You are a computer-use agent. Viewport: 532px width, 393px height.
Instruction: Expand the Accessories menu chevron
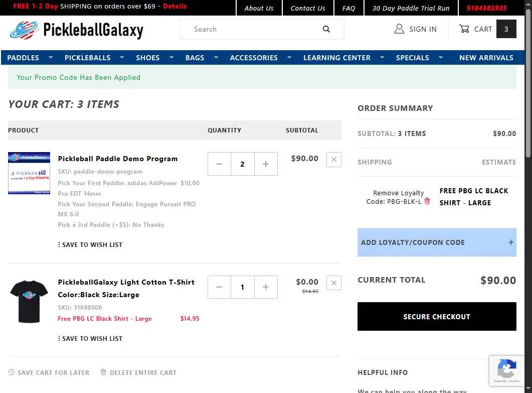click(289, 57)
